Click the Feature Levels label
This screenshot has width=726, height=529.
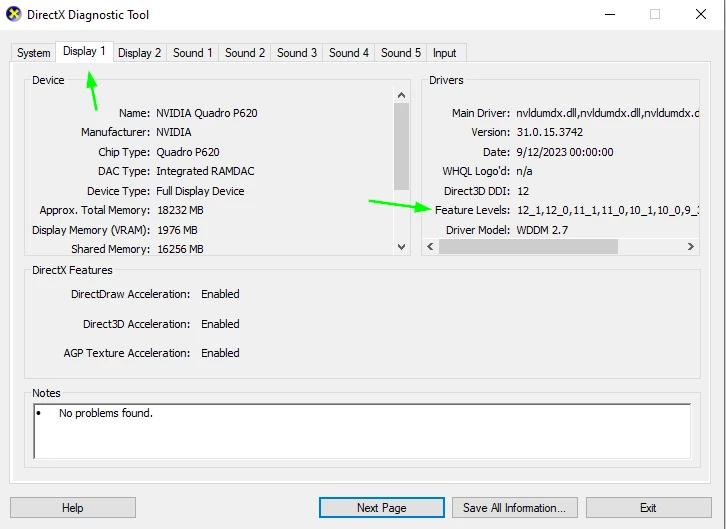[x=472, y=210]
